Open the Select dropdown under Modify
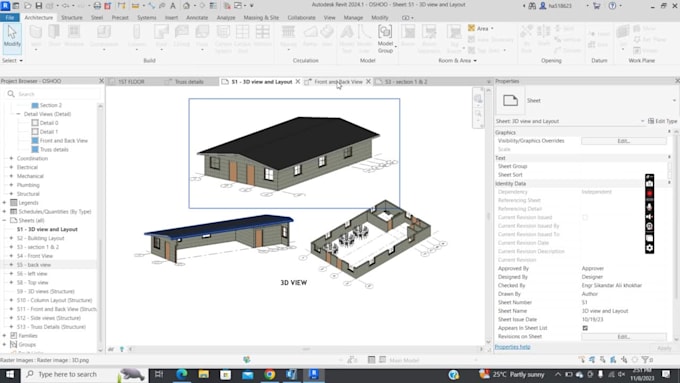680x383 pixels. (x=12, y=60)
